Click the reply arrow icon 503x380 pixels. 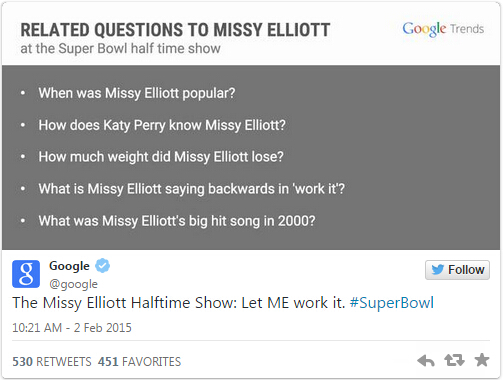(x=426, y=361)
